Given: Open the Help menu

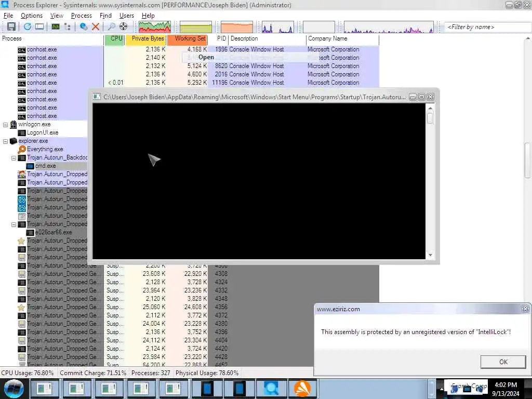Looking at the screenshot, I should point(148,16).
